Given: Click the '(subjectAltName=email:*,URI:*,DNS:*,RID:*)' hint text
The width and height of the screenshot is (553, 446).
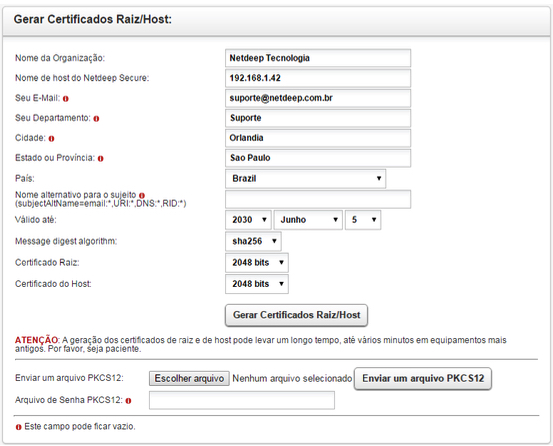Looking at the screenshot, I should pyautogui.click(x=101, y=204).
